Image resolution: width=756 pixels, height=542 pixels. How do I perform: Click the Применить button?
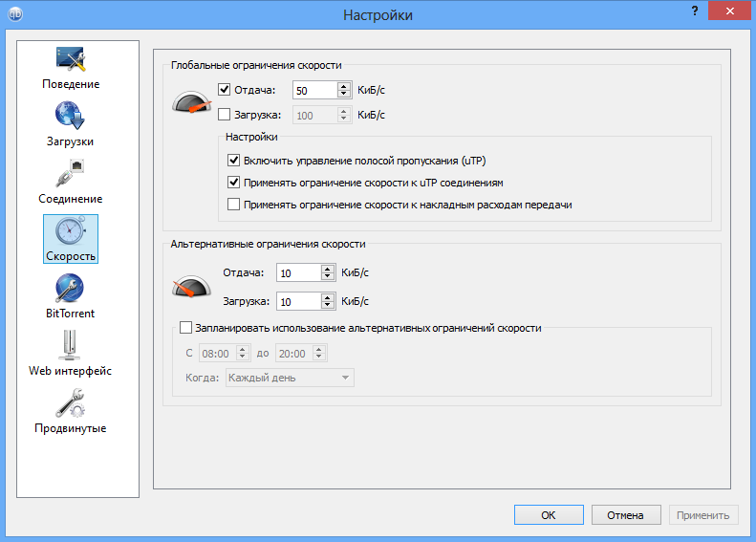coord(703,515)
